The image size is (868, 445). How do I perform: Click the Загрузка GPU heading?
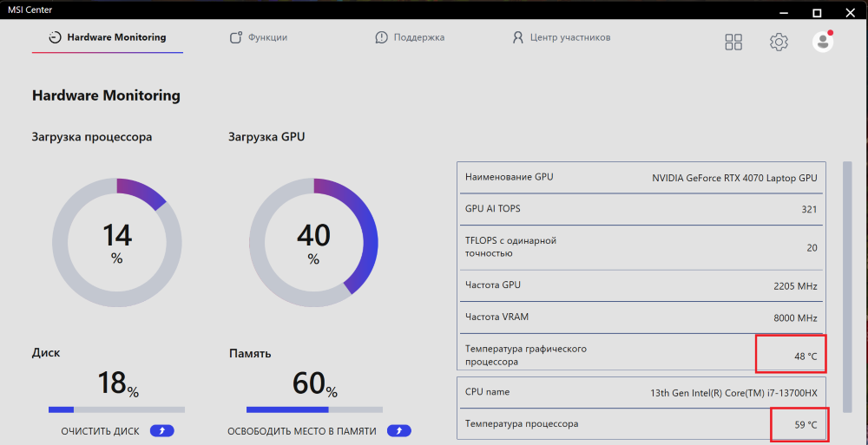click(x=266, y=137)
